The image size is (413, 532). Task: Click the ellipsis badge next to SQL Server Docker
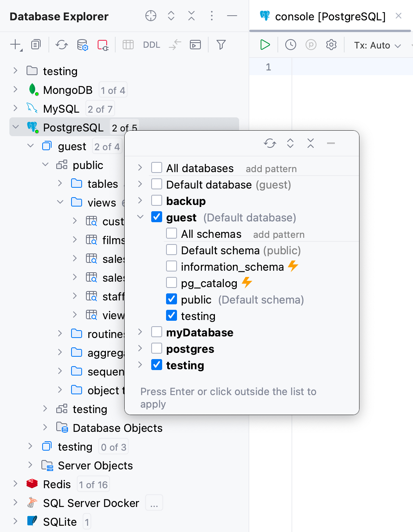[154, 503]
